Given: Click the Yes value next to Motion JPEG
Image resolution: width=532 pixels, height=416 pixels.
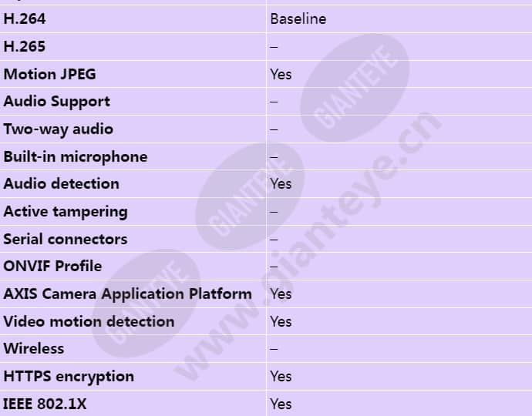Looking at the screenshot, I should pyautogui.click(x=281, y=74).
